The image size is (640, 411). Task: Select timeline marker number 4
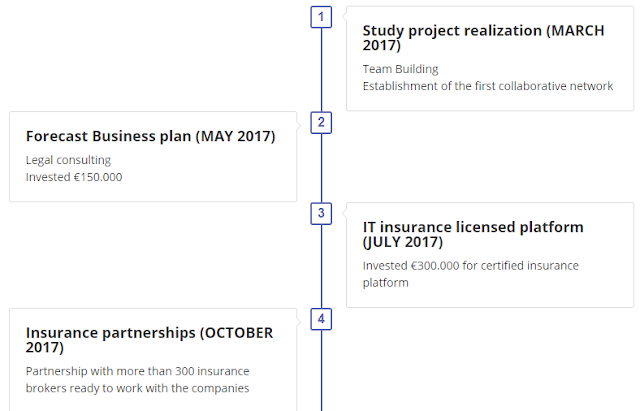click(x=321, y=319)
